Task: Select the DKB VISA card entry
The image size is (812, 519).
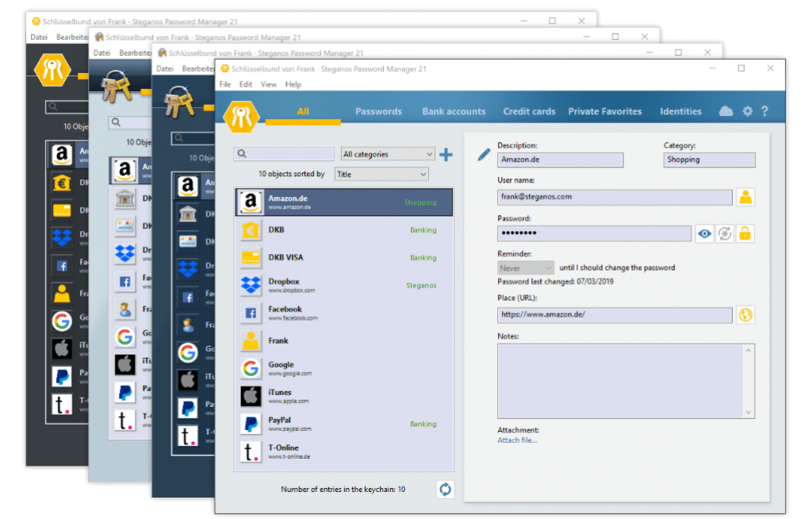Action: pyautogui.click(x=344, y=258)
